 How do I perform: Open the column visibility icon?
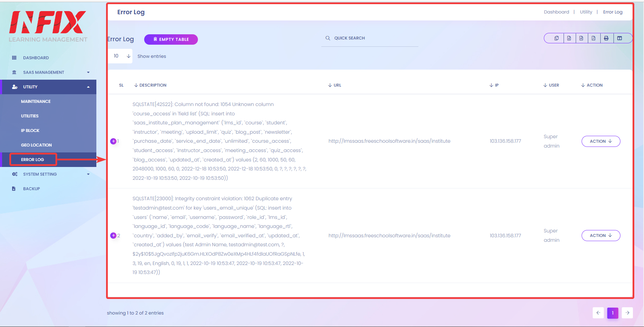pos(620,38)
